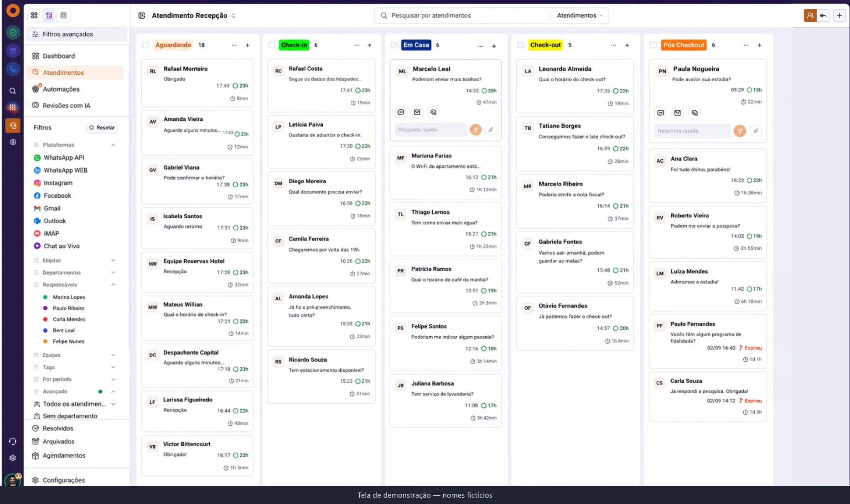Select the red Carla Mendes color dot
850x504 pixels.
point(46,319)
